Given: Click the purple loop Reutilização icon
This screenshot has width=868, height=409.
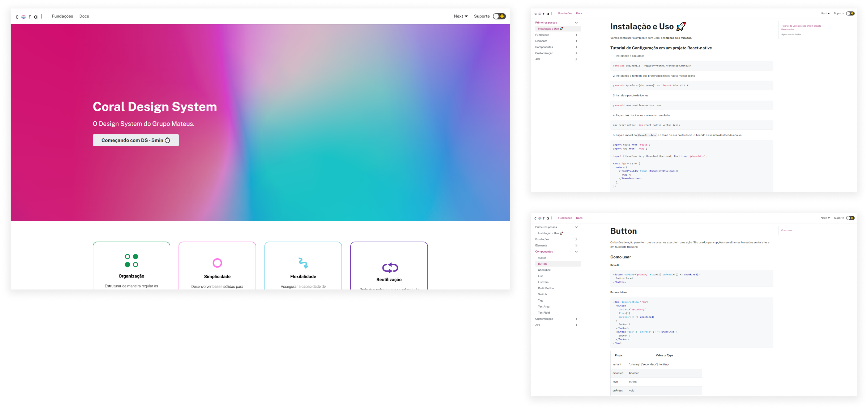Looking at the screenshot, I should [x=390, y=267].
